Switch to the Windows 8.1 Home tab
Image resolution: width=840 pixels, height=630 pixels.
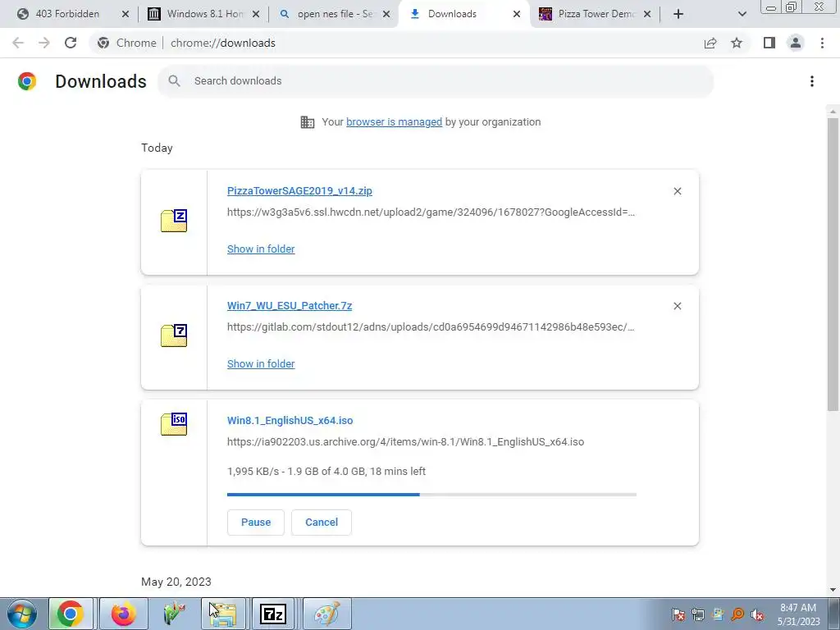click(x=204, y=14)
